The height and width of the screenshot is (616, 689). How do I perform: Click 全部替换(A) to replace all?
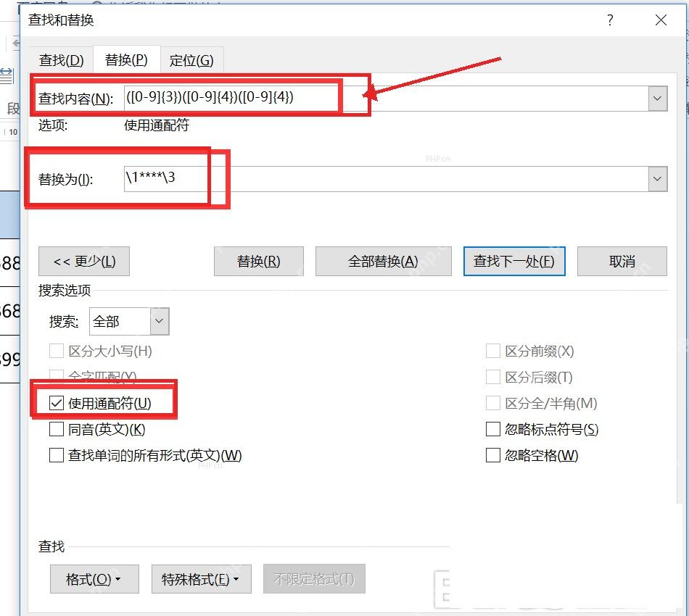(x=383, y=261)
